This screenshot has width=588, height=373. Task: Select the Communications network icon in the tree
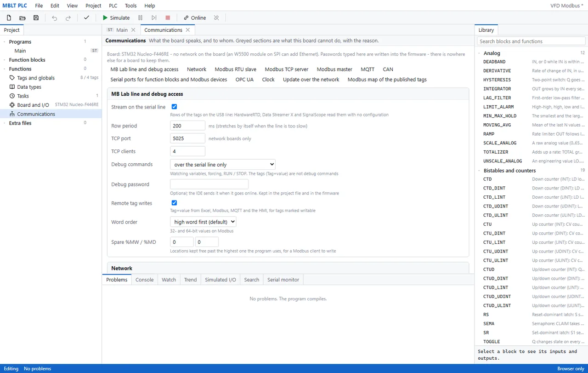12,114
